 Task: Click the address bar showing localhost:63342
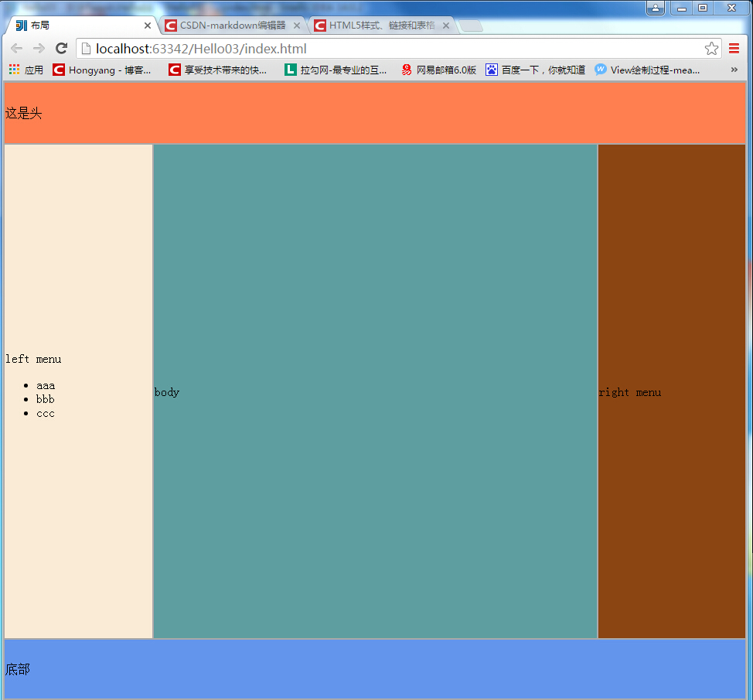[x=399, y=49]
